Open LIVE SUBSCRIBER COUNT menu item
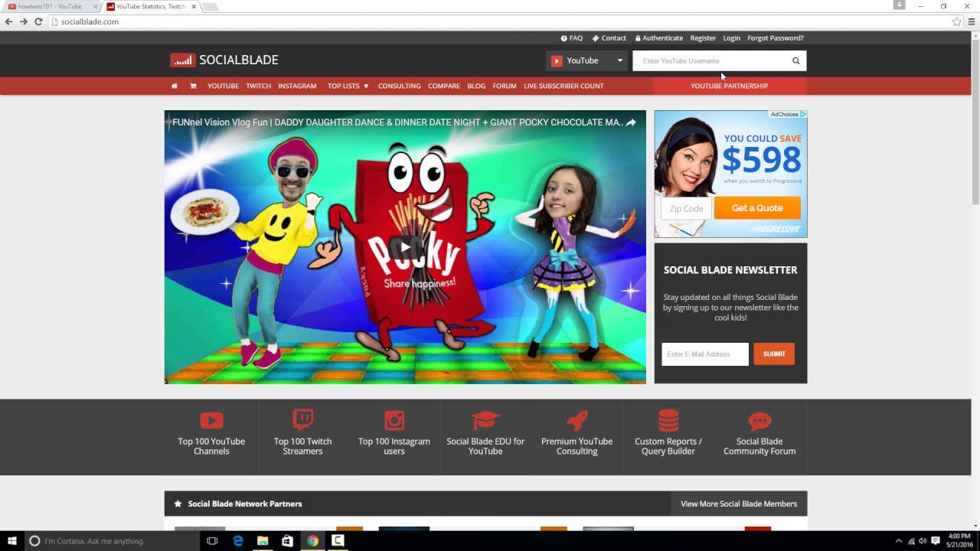 563,86
